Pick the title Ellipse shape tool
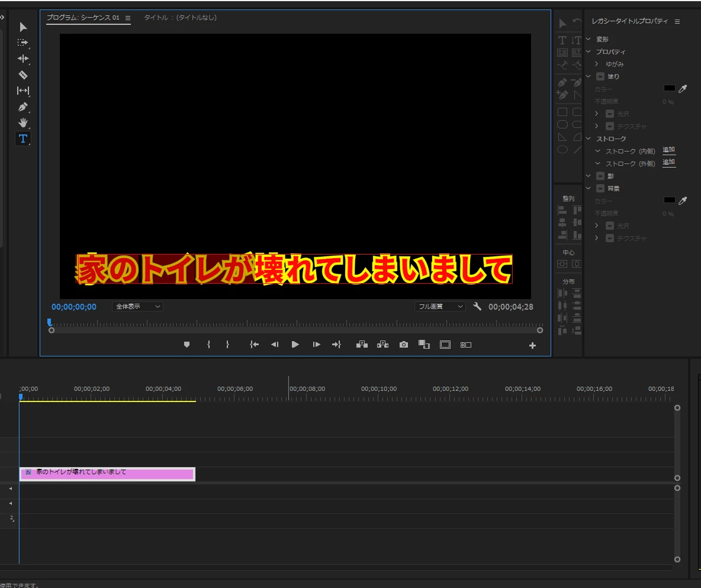The height and width of the screenshot is (588, 701). coord(562,150)
